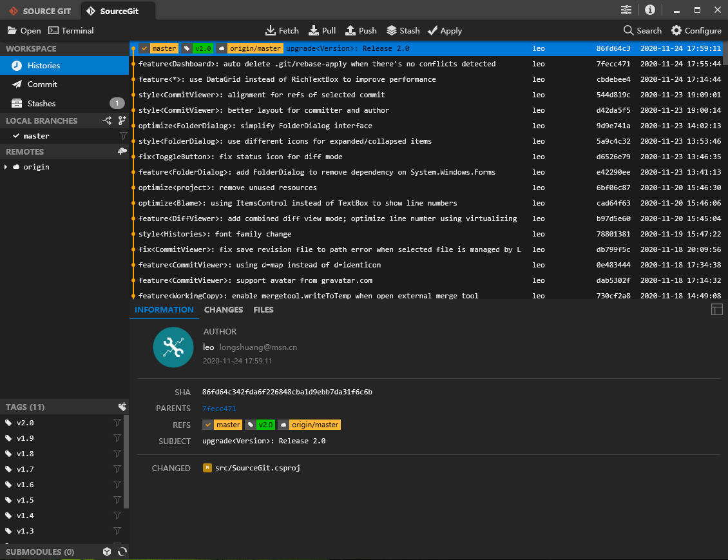Select commit "better layout for committer and author"

(x=426, y=110)
